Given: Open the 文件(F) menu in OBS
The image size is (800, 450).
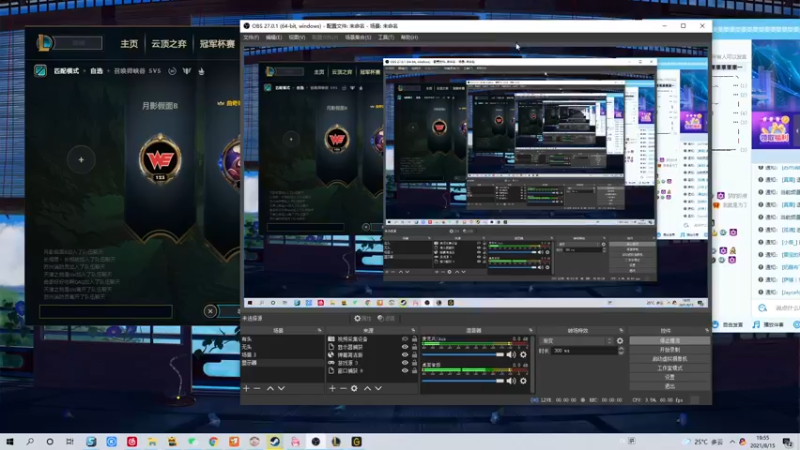Looking at the screenshot, I should (x=251, y=37).
